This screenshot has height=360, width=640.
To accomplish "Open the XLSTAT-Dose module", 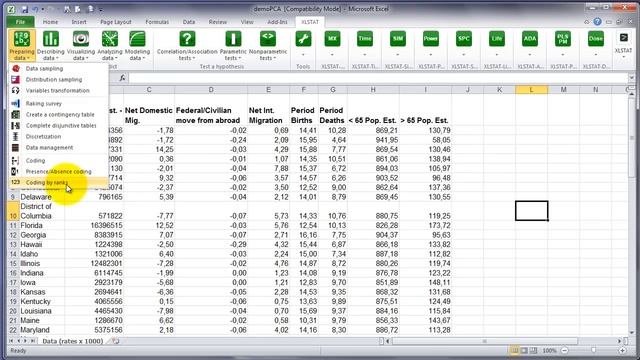I will coord(596,44).
